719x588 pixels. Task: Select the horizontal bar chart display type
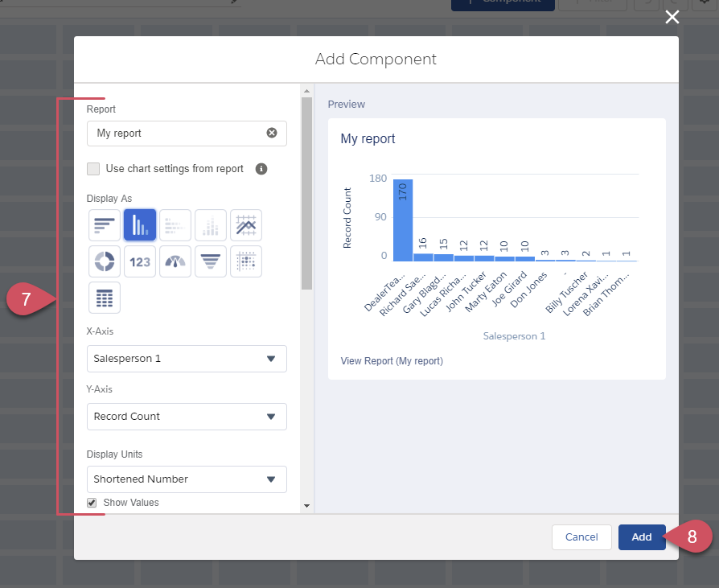pyautogui.click(x=105, y=225)
